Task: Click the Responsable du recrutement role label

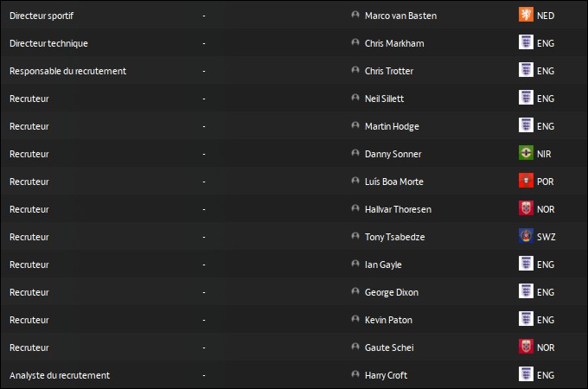Action: (67, 71)
